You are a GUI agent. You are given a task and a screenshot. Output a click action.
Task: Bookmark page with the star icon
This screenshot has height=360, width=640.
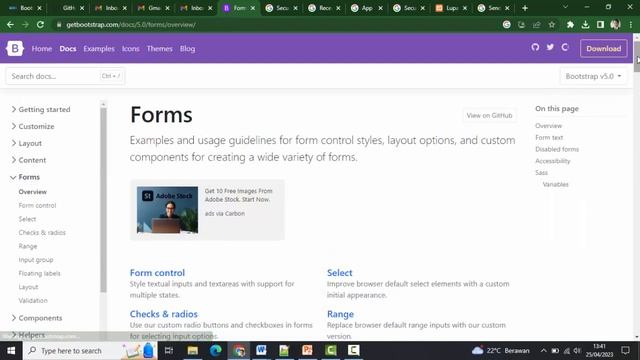point(552,24)
